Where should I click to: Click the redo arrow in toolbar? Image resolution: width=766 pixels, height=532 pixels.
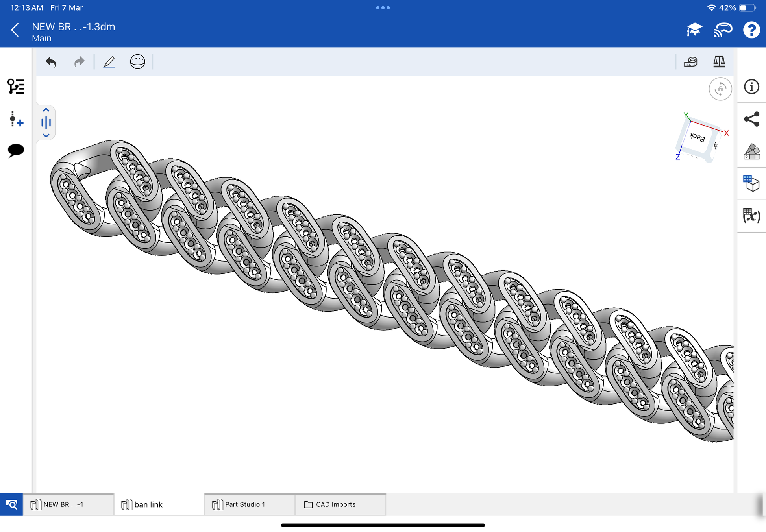[79, 62]
